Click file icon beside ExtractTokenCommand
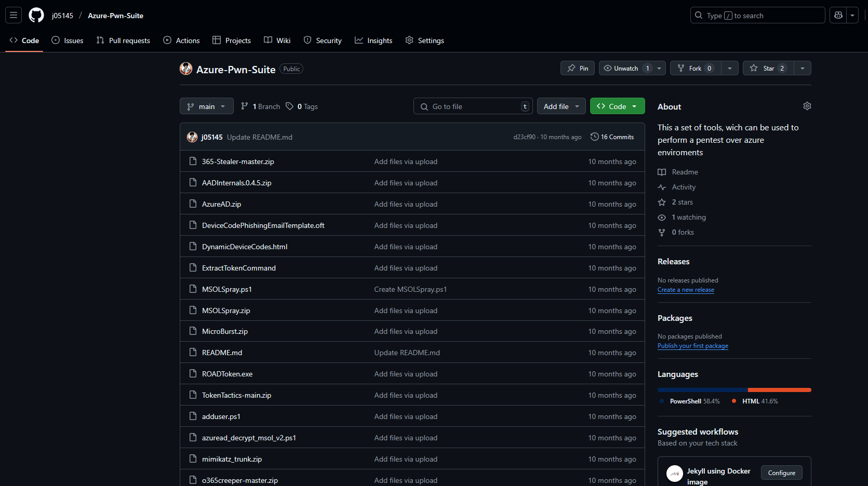Viewport: 868px width, 486px height. pos(193,267)
